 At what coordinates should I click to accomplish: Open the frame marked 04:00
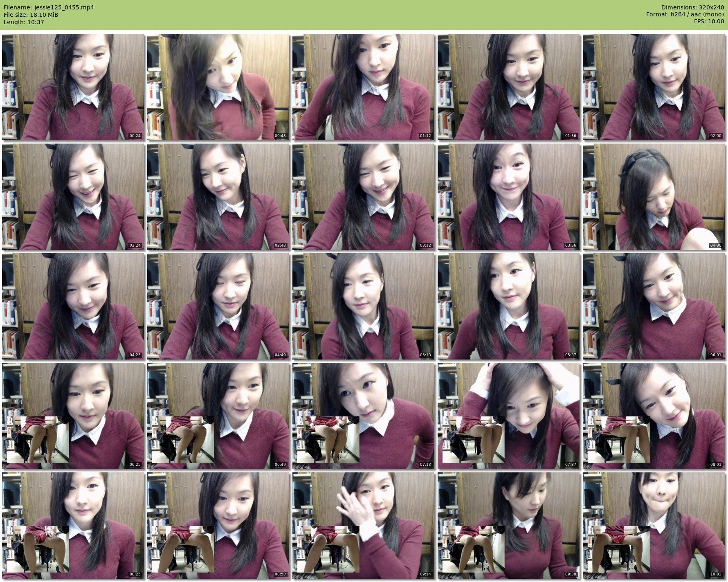tap(654, 197)
